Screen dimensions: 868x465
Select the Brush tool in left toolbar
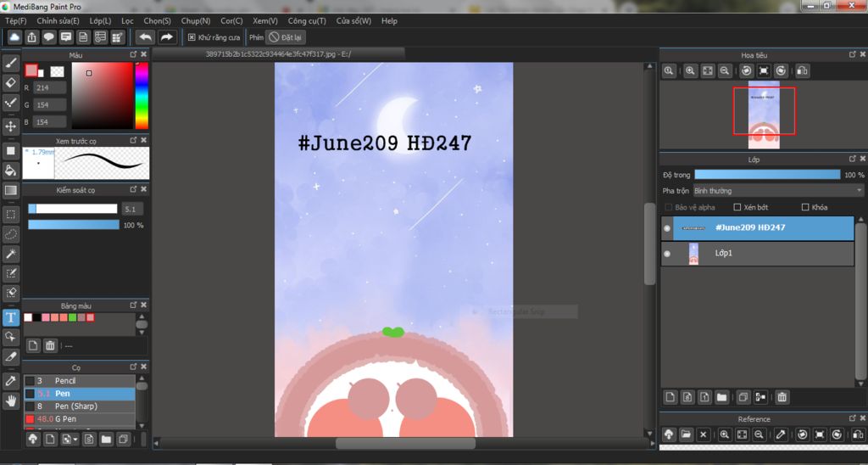10,63
